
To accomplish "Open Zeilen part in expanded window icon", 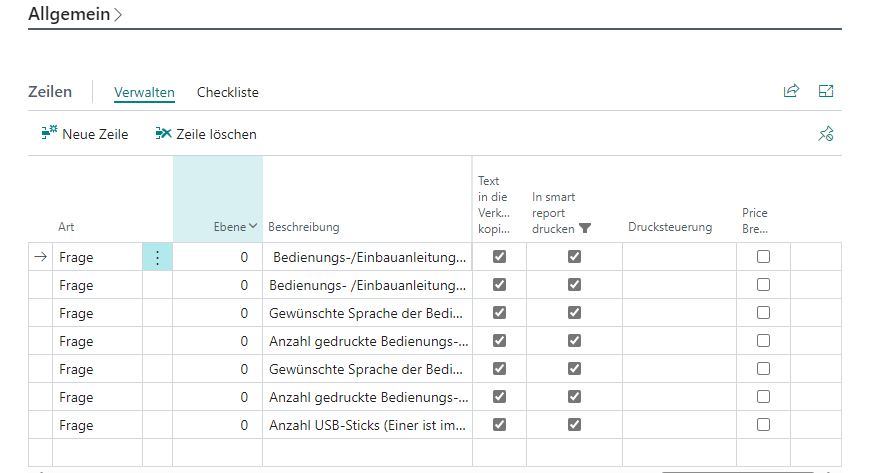I will 826,91.
